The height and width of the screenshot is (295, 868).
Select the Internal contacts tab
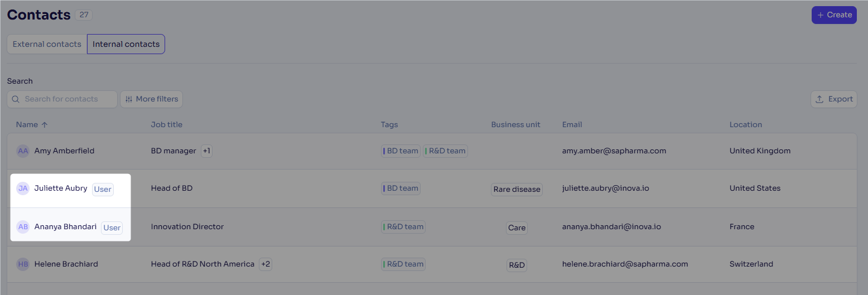[126, 44]
